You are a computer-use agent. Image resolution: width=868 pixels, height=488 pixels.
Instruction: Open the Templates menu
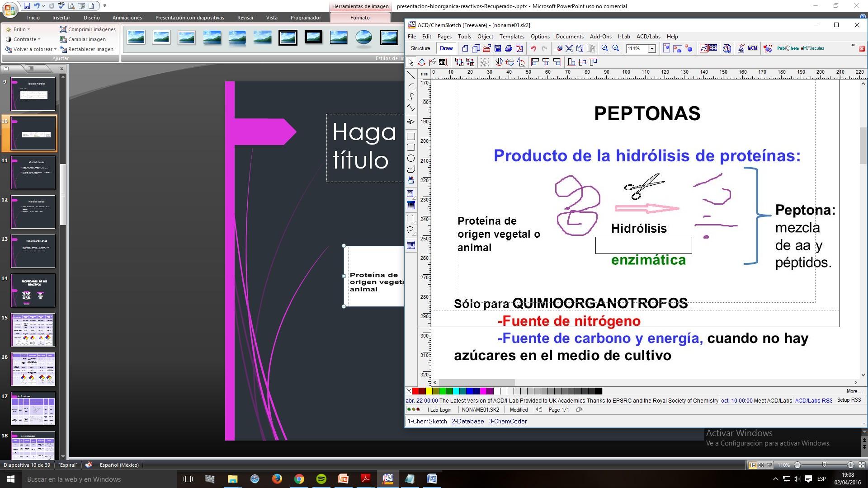pyautogui.click(x=512, y=37)
